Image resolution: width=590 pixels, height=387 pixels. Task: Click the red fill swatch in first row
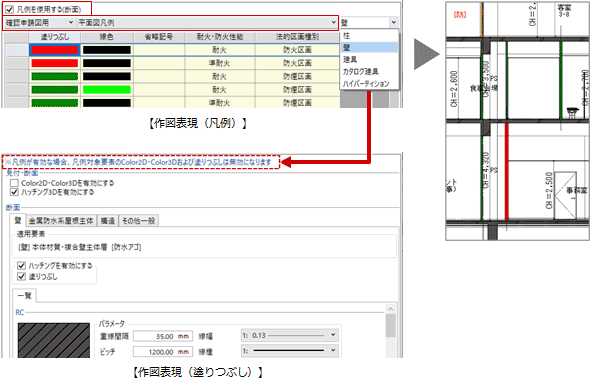(x=55, y=50)
